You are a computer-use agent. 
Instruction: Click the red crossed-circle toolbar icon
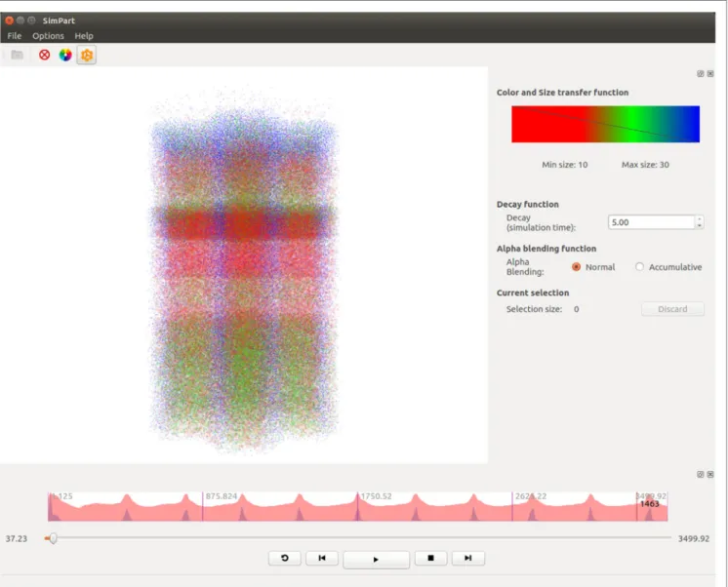click(45, 55)
